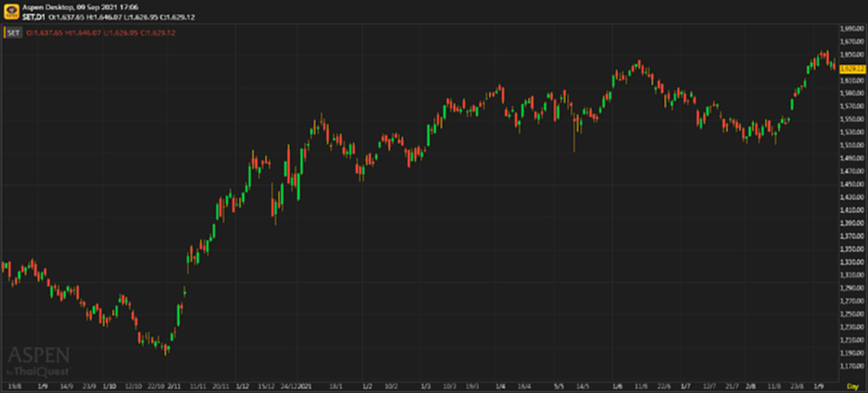The width and height of the screenshot is (868, 393).
Task: Click the 1/2 date axis label
Action: click(x=367, y=386)
